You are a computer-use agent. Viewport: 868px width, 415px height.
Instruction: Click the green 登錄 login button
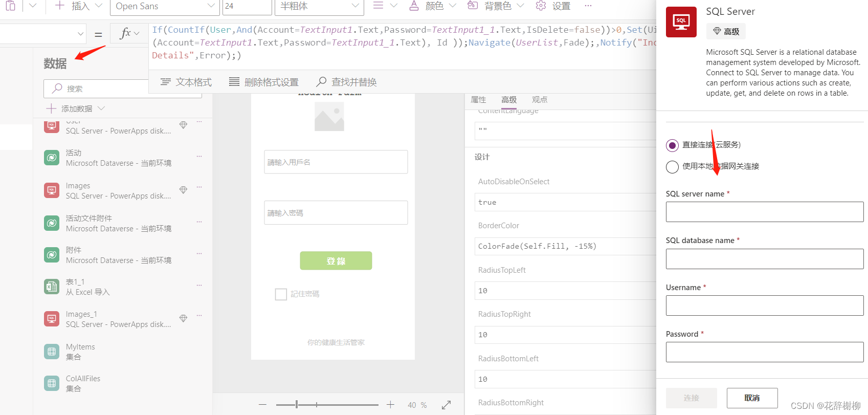[336, 260]
